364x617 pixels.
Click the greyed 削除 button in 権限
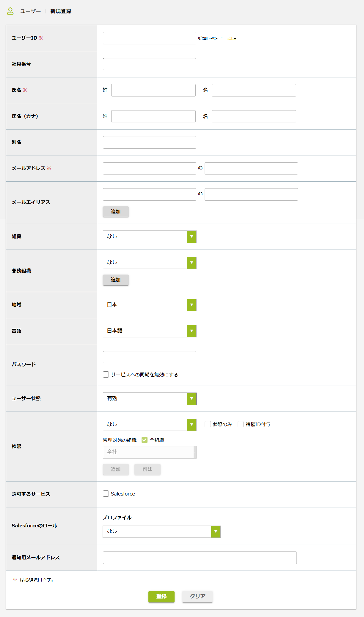pyautogui.click(x=148, y=469)
